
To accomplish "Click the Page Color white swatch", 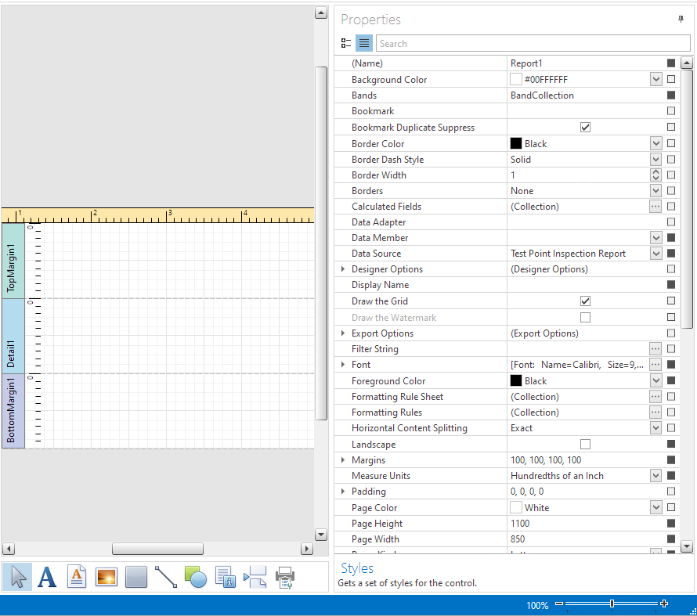I will pos(515,507).
